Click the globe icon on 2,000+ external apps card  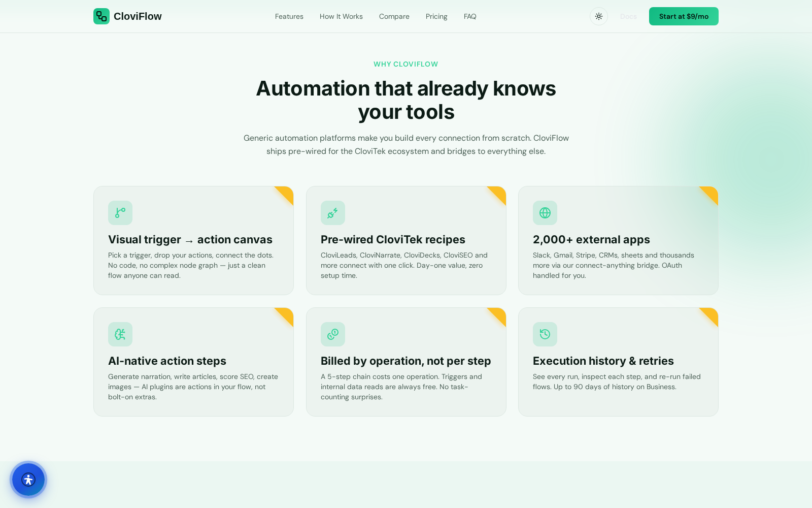click(x=545, y=213)
